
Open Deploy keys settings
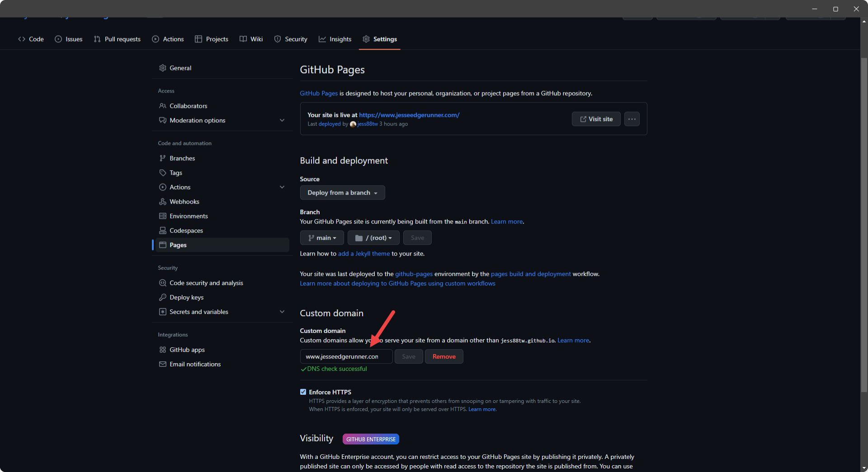click(x=222, y=297)
